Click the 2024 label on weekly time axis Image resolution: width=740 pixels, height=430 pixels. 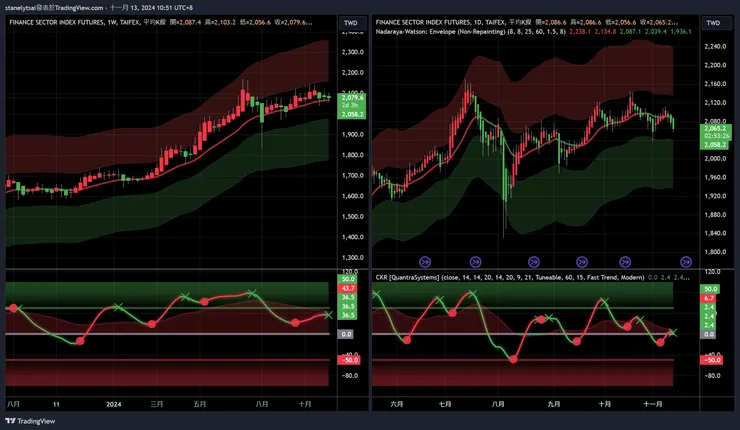click(x=114, y=404)
